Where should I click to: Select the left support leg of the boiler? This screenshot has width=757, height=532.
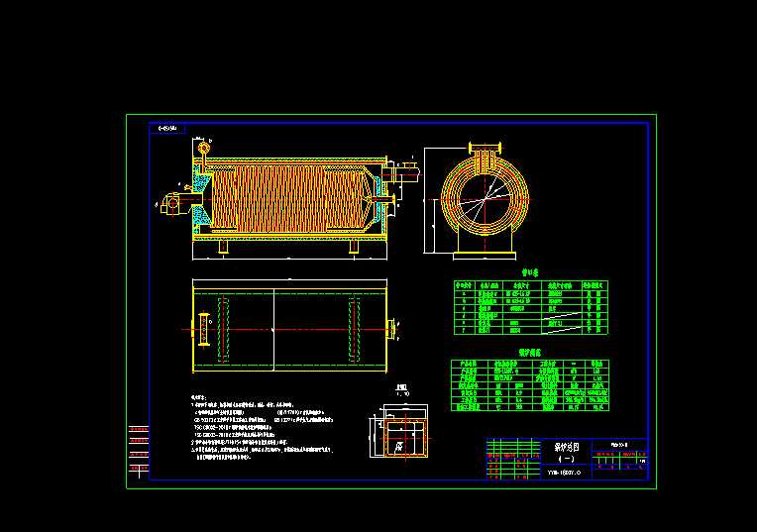point(223,247)
